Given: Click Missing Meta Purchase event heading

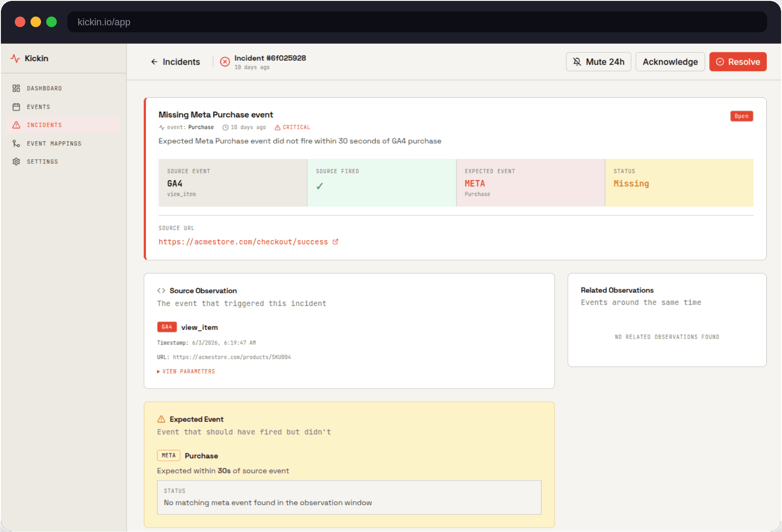Looking at the screenshot, I should pos(216,115).
